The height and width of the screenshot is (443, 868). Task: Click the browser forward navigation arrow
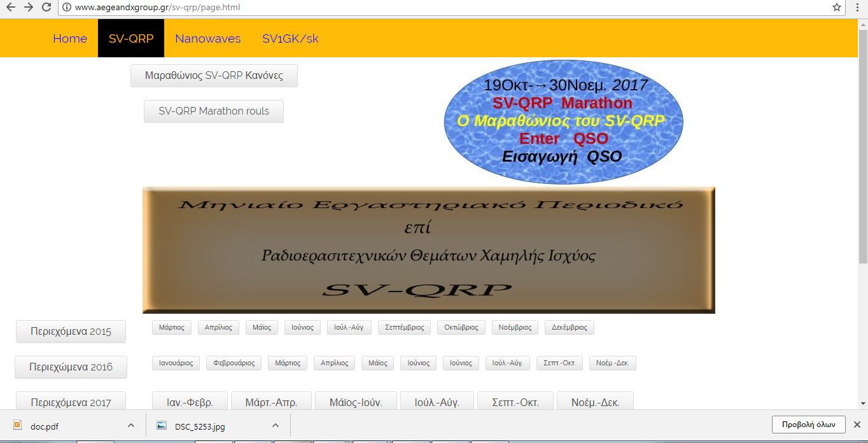pyautogui.click(x=27, y=8)
